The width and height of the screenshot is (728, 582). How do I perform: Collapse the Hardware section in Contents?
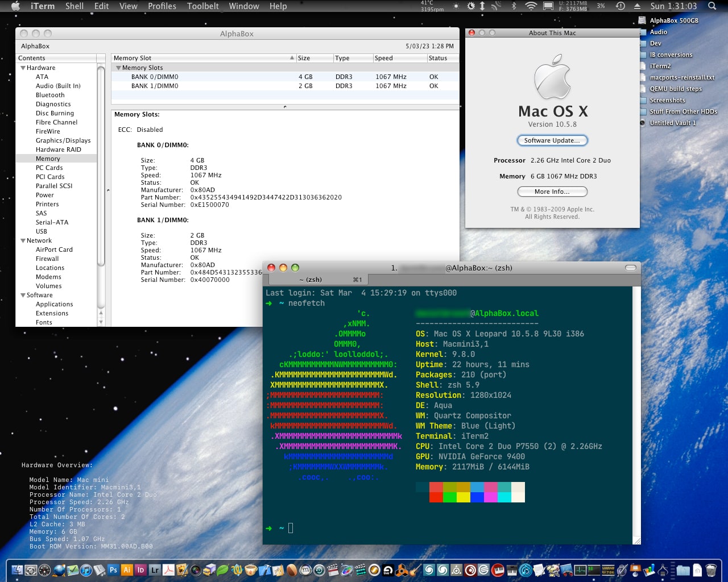coord(23,68)
